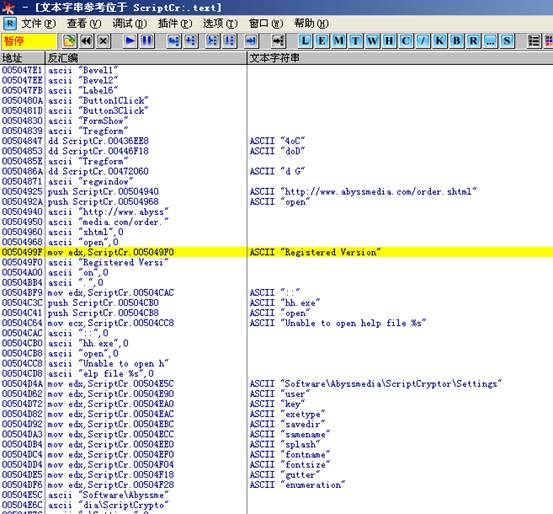Select row ascii "Label6"
Screen dimensions: 553x514
276,91
